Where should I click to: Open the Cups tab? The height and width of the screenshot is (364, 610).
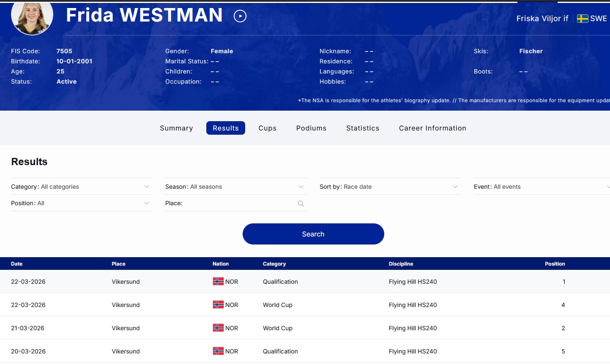(268, 128)
